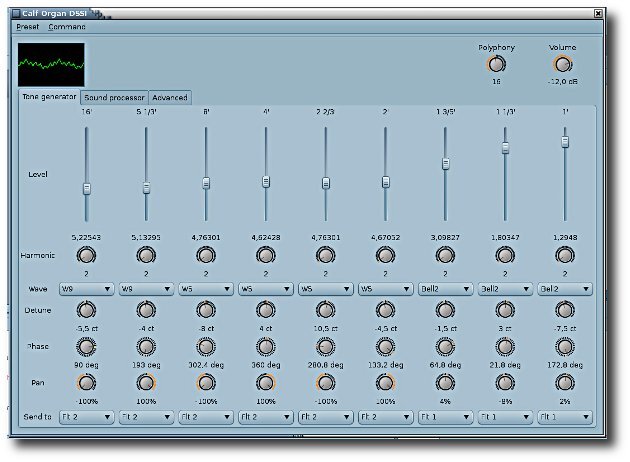The width and height of the screenshot is (630, 462).
Task: Click the 16' level slider handle
Action: tap(86, 188)
